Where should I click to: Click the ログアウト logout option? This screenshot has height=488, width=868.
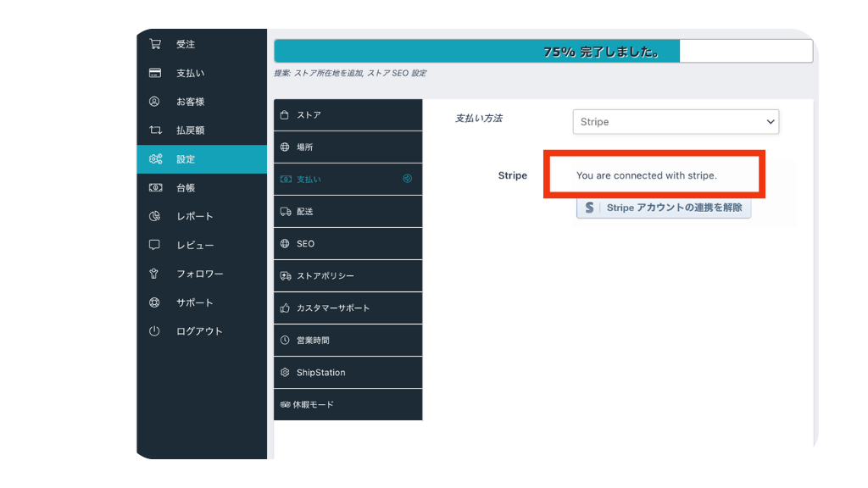click(156, 331)
